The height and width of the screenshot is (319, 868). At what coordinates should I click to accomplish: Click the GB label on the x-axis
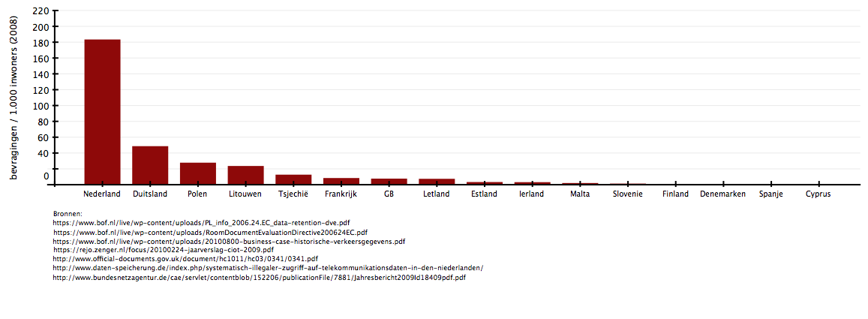[389, 194]
